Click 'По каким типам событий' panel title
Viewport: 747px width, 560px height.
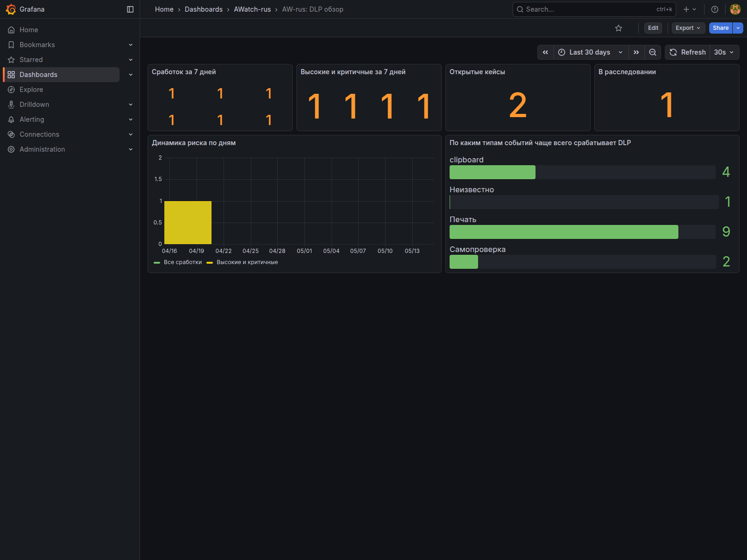[540, 143]
